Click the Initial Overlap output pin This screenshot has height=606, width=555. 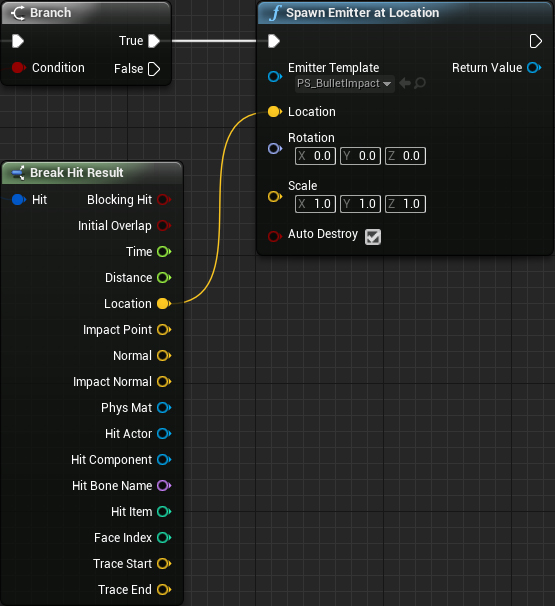[x=164, y=226]
